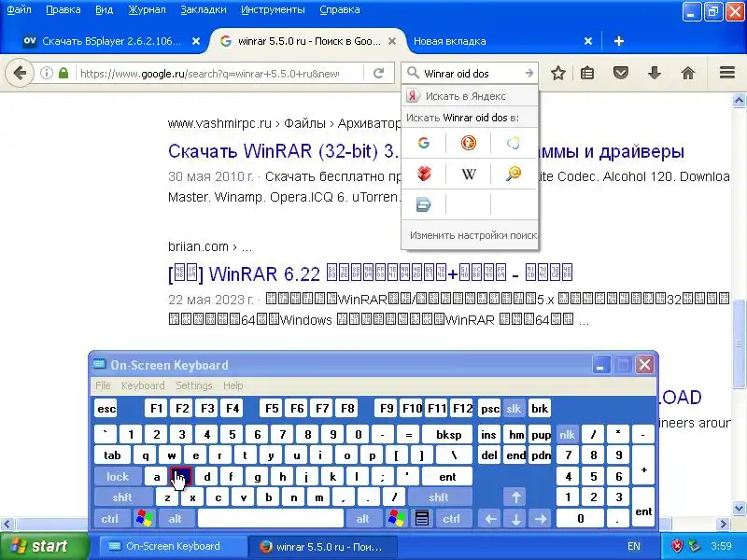Click the green padlock security icon

pos(63,73)
